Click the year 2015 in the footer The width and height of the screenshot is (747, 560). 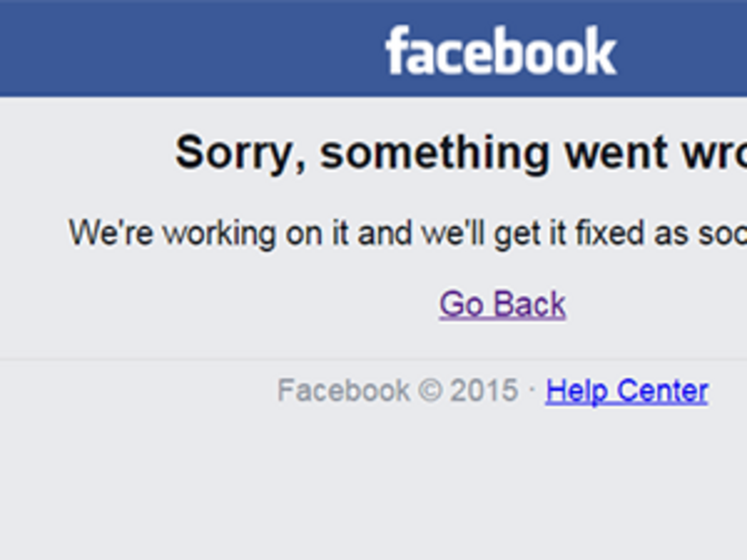click(484, 391)
